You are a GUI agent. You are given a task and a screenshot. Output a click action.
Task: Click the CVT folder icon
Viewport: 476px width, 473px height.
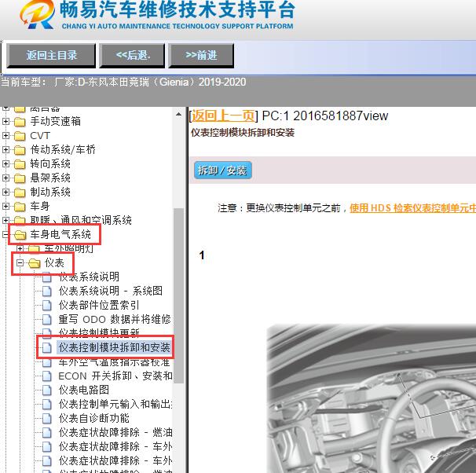coord(20,136)
